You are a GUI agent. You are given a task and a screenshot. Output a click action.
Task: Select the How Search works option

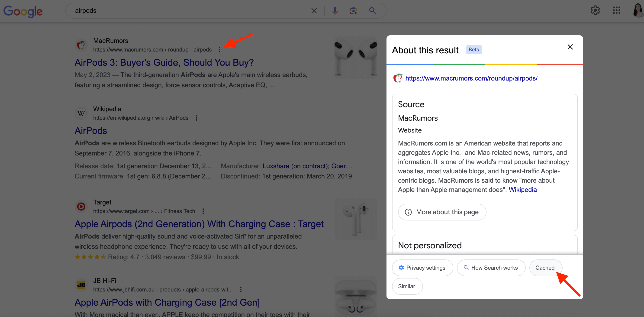[x=490, y=267]
